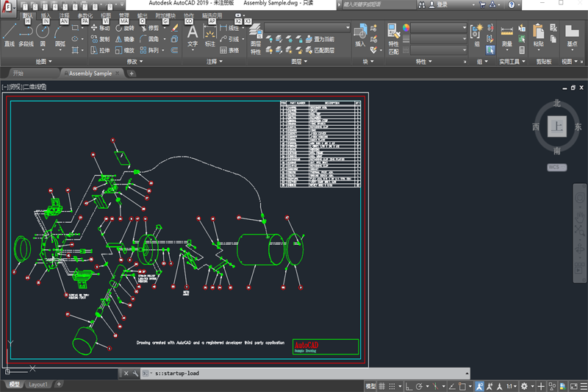Image resolution: width=588 pixels, height=392 pixels.
Task: Open 图层特性 (Layer Properties) manager
Action: (x=256, y=40)
